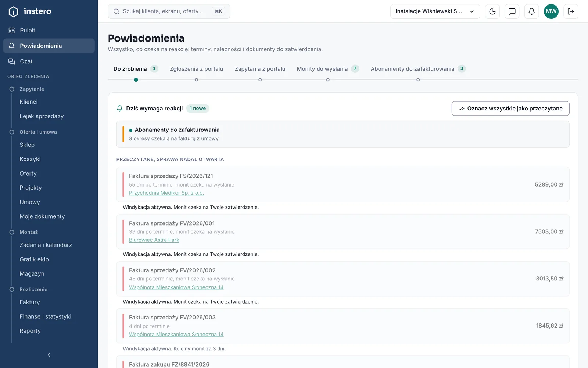
Task: Open Umowy in the sidebar
Action: [30, 202]
